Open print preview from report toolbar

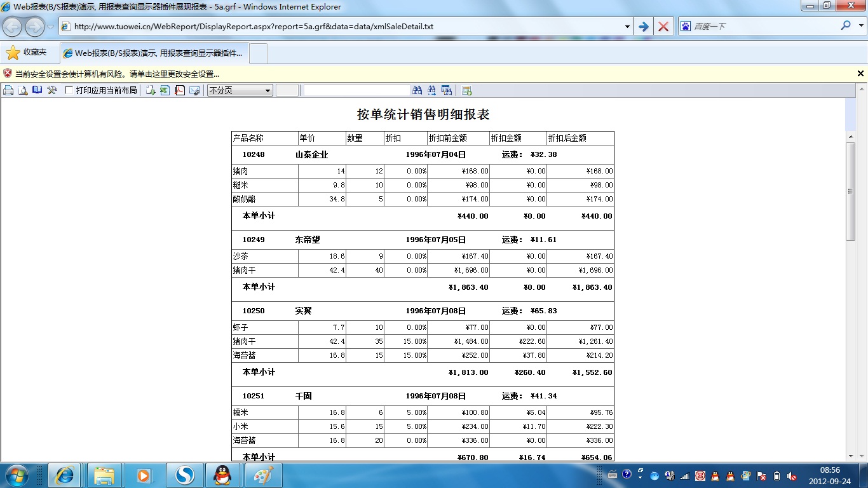(23, 90)
